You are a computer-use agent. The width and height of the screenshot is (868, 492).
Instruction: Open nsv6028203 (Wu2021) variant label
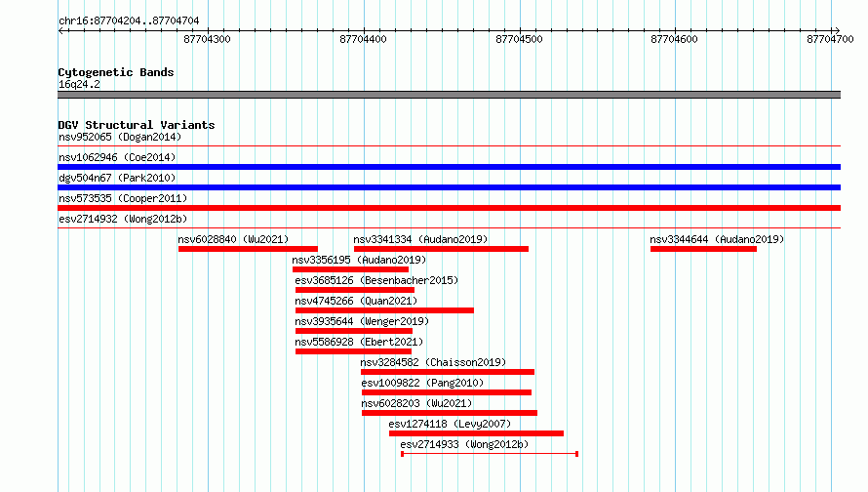pyautogui.click(x=416, y=403)
